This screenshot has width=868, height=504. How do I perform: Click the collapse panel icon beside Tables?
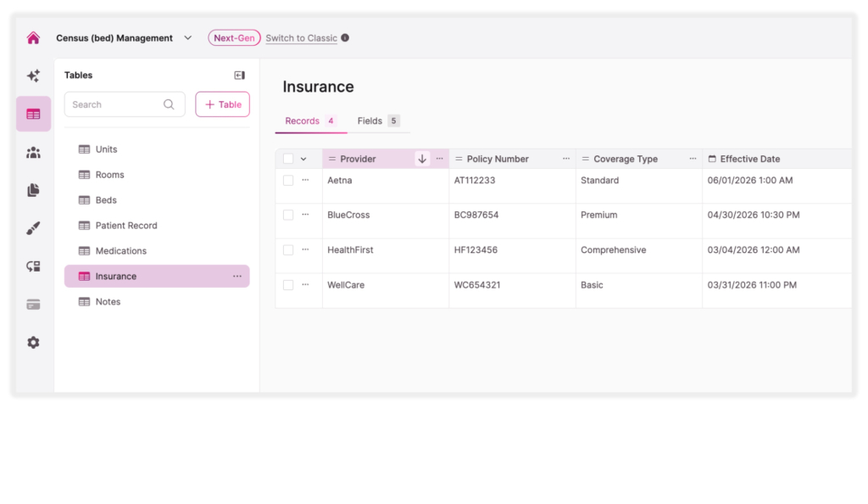[x=239, y=75]
